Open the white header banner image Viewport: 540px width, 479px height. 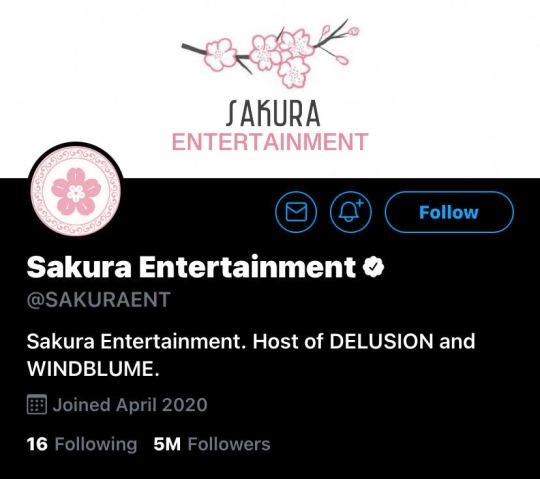[x=270, y=89]
